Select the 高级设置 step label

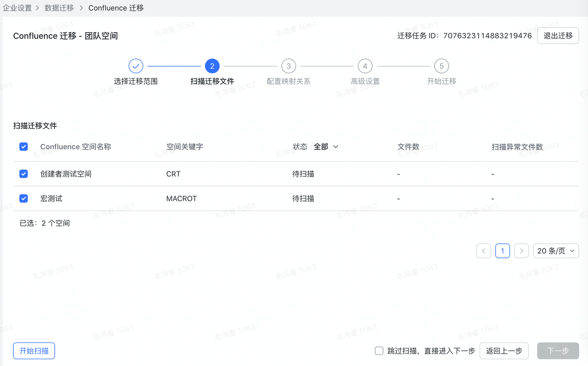(365, 81)
